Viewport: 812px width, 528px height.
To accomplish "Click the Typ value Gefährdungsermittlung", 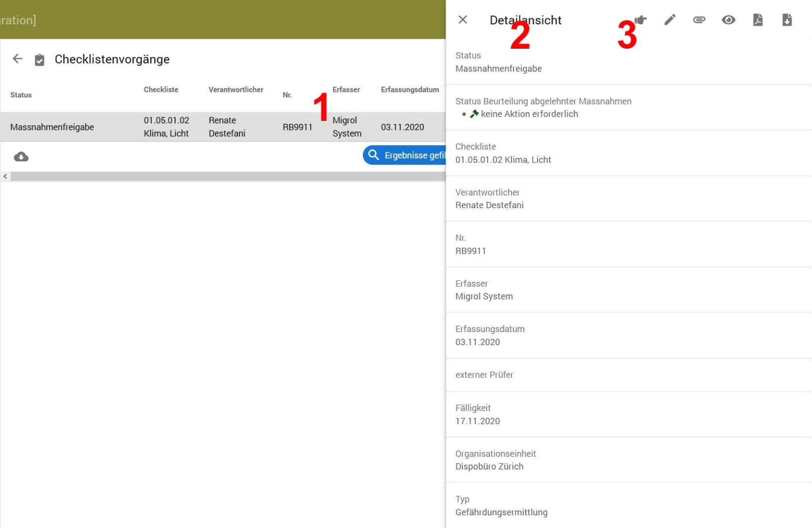I will coord(501,512).
